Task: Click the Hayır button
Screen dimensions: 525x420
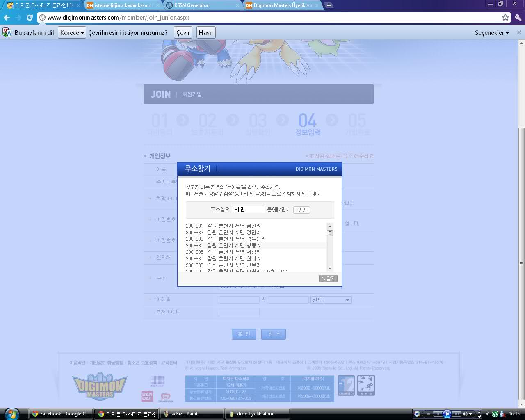Action: (206, 33)
